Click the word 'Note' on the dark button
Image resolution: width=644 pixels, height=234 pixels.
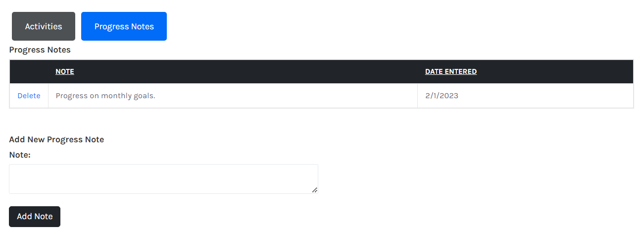[x=43, y=217]
